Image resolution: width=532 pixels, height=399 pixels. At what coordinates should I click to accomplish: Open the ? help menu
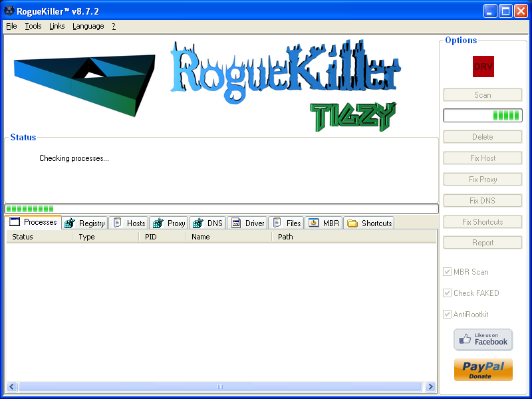click(x=114, y=26)
